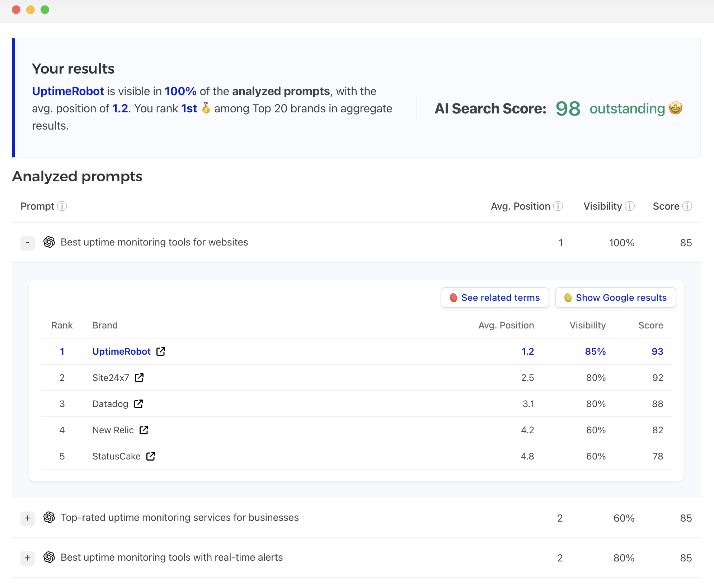
Task: Open UptimeRobot external link icon
Action: click(x=161, y=351)
